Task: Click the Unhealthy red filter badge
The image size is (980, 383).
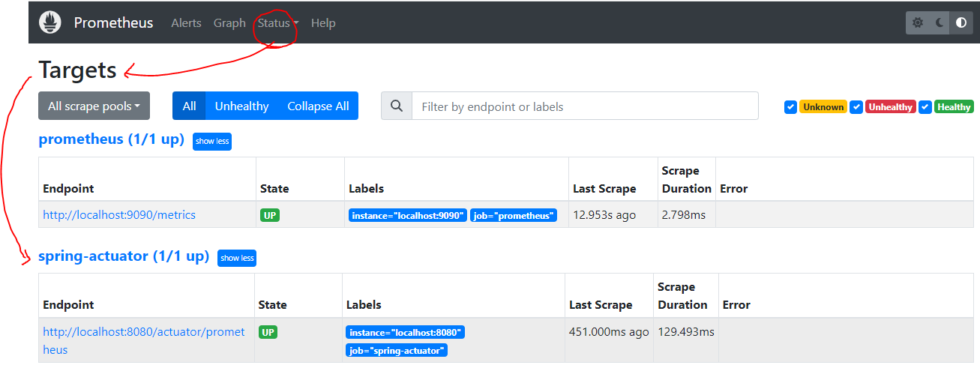Action: coord(891,107)
